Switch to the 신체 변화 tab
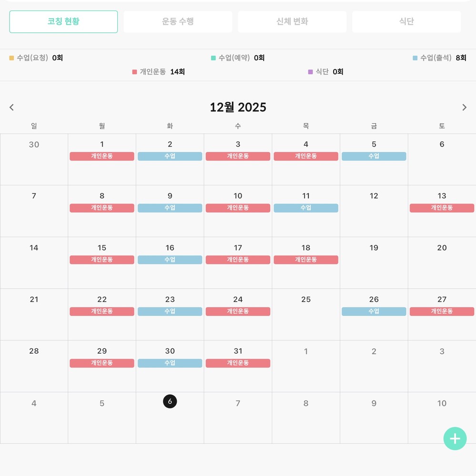 tap(292, 22)
